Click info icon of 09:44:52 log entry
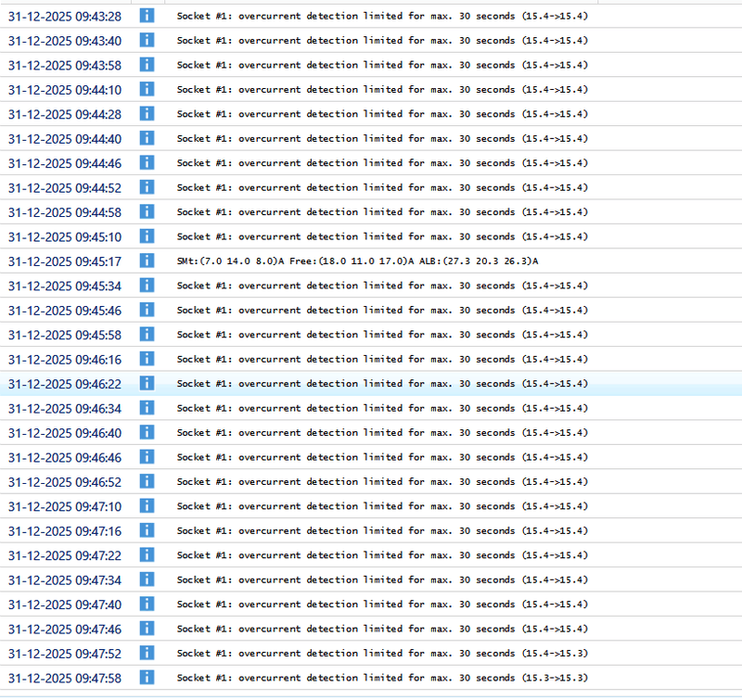 [147, 187]
